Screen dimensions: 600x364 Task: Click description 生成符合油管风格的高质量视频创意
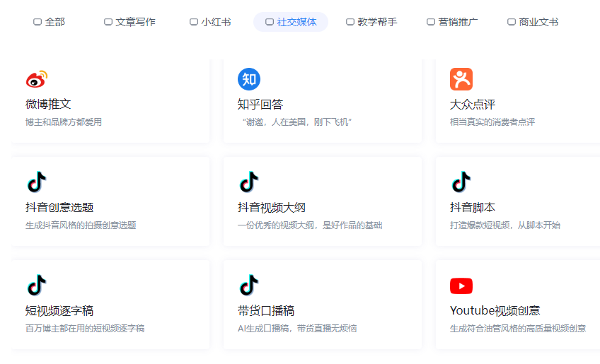click(x=518, y=329)
